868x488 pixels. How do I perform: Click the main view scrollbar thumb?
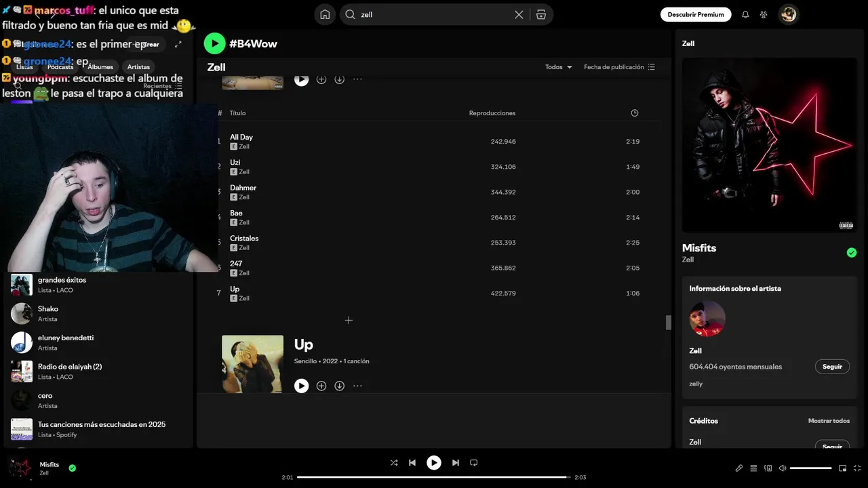click(668, 323)
